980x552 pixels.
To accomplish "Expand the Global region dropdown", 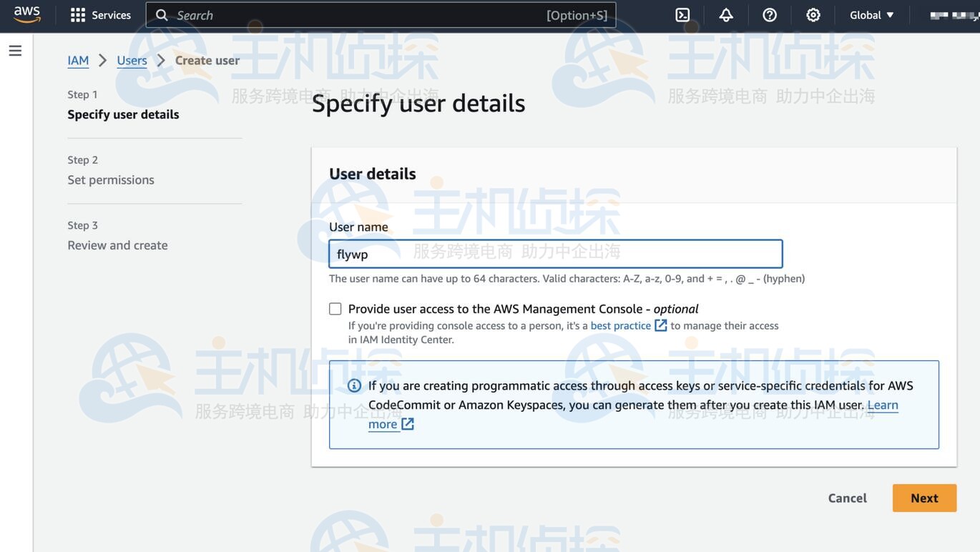I will tap(872, 15).
